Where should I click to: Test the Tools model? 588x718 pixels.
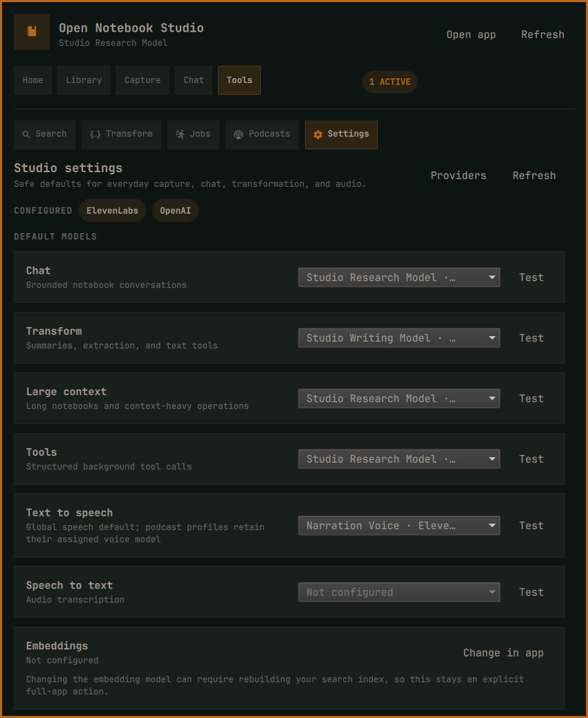(x=531, y=459)
